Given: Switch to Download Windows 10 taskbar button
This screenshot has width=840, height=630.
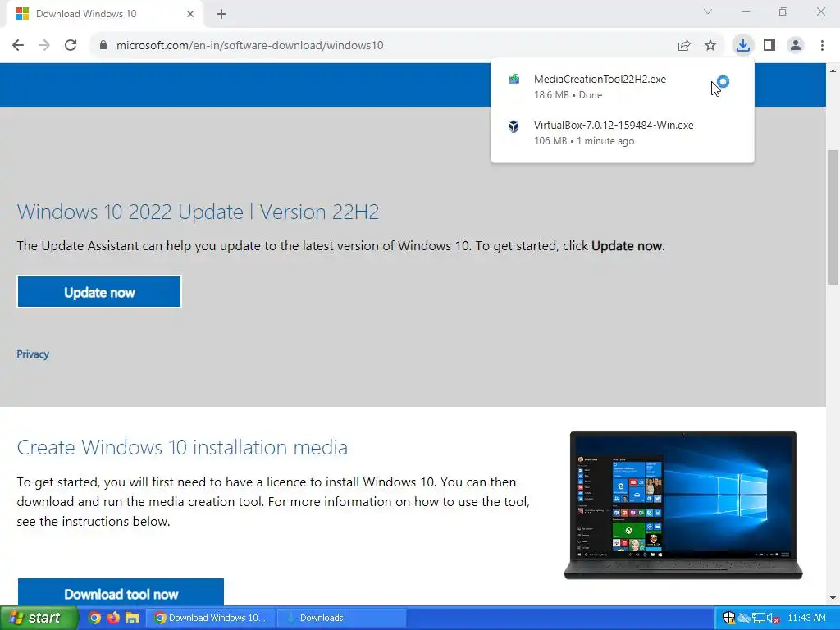Looking at the screenshot, I should click(x=211, y=618).
